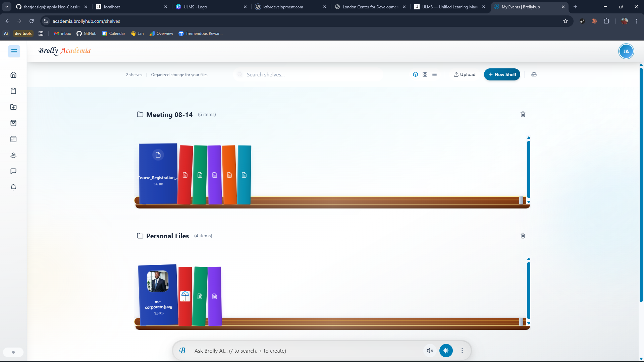Open the dev tools bookmark folder
This screenshot has height=362, width=644.
click(x=23, y=34)
